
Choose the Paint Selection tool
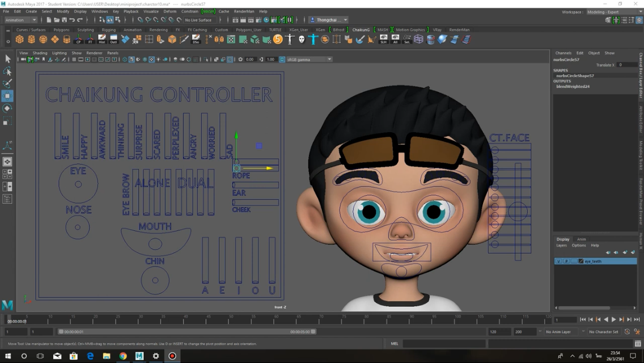(x=7, y=83)
